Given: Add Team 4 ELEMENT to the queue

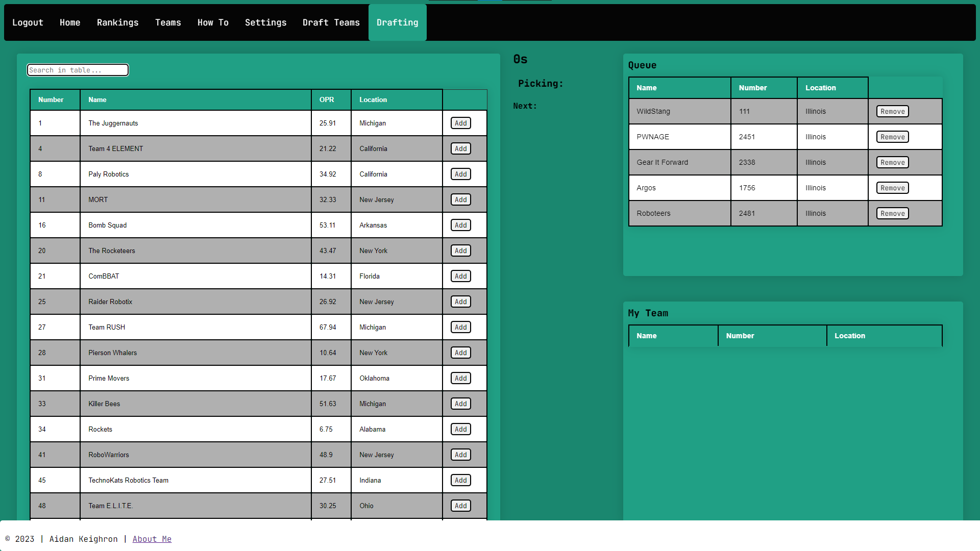Looking at the screenshot, I should (x=461, y=148).
